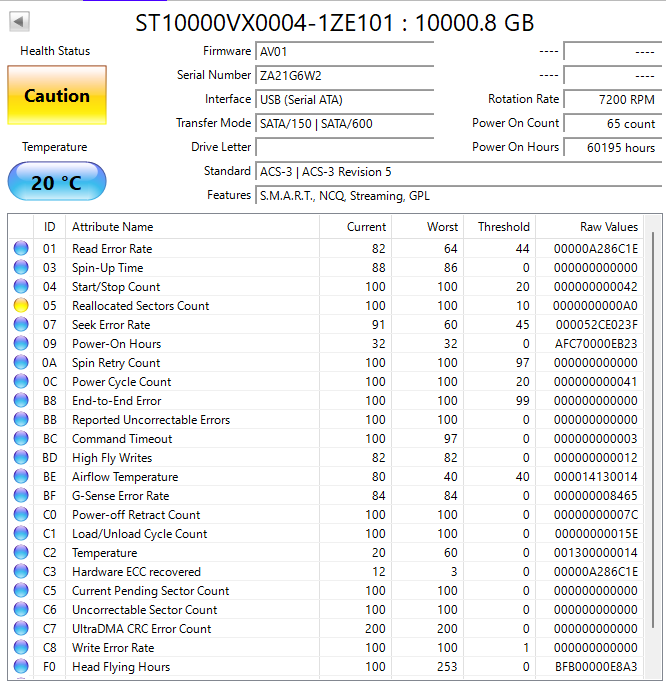The height and width of the screenshot is (685, 666).
Task: Click the blue status orb for Power Cycle Count
Action: 21,381
